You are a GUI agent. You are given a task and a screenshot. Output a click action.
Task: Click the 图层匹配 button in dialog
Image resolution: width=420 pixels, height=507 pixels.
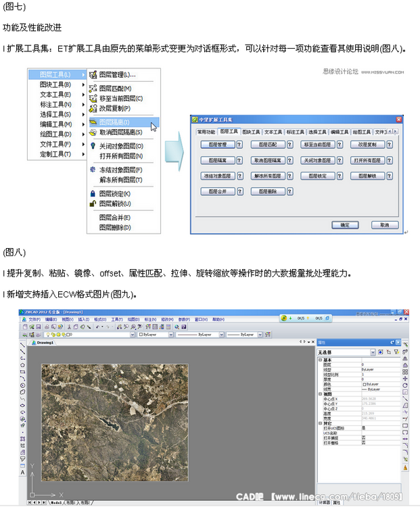point(268,145)
